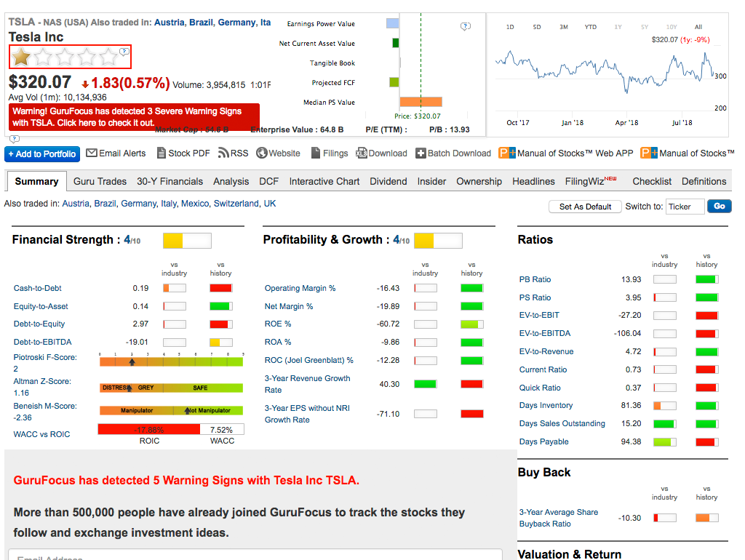The image size is (745, 560).
Task: Open the Checklist tab
Action: [x=652, y=181]
